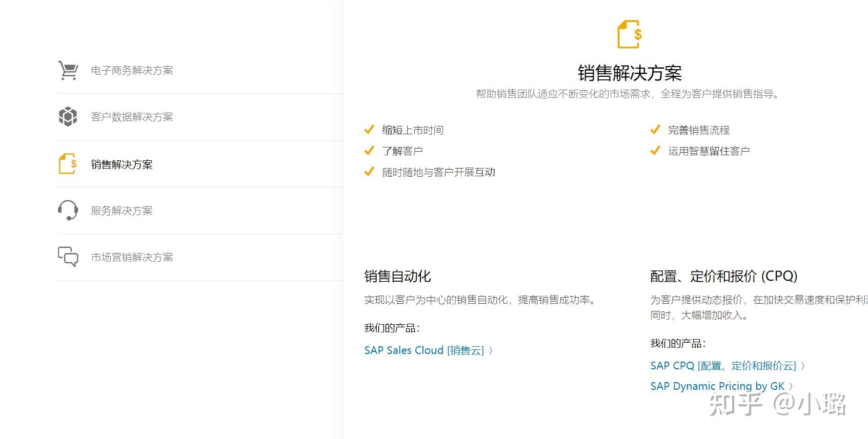Click the large sales document icon above the heading
The height and width of the screenshot is (439, 868).
[x=630, y=34]
